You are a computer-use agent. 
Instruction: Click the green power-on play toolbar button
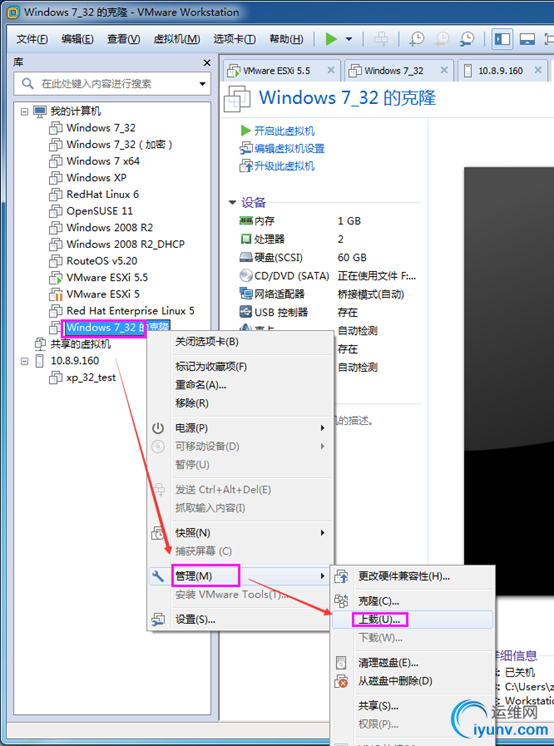pyautogui.click(x=331, y=39)
